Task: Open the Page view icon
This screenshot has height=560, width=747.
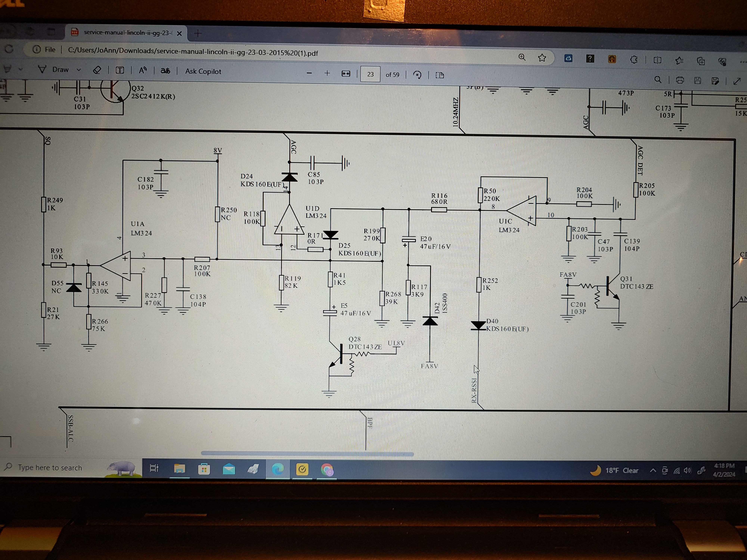Action: point(440,75)
